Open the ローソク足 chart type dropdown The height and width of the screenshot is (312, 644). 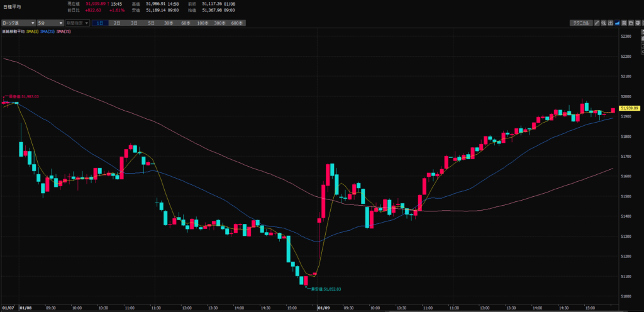point(17,23)
